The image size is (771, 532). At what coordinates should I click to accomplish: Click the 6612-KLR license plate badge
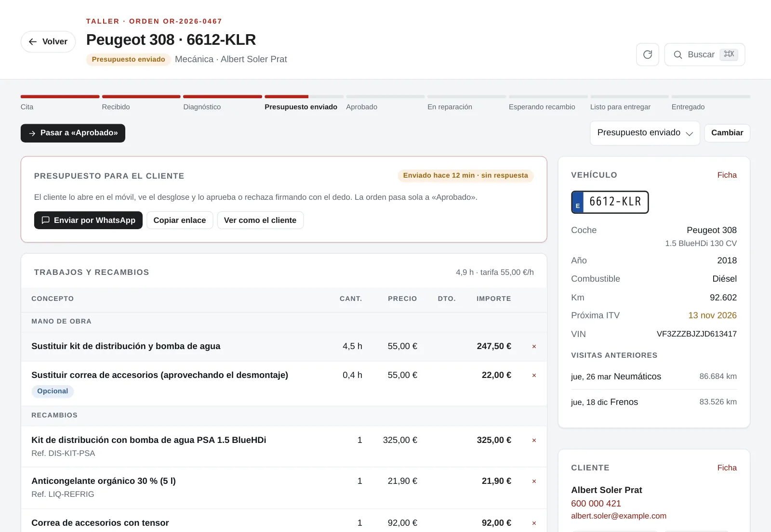pos(610,202)
